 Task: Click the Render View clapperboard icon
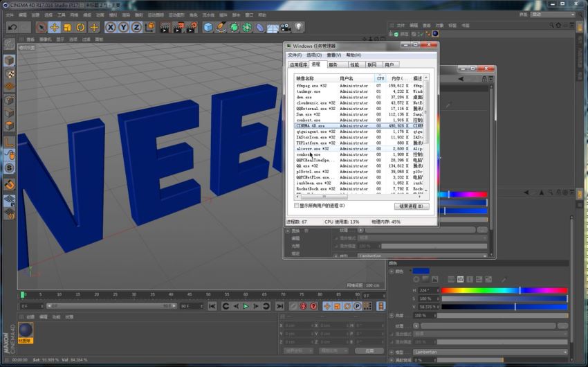point(165,27)
